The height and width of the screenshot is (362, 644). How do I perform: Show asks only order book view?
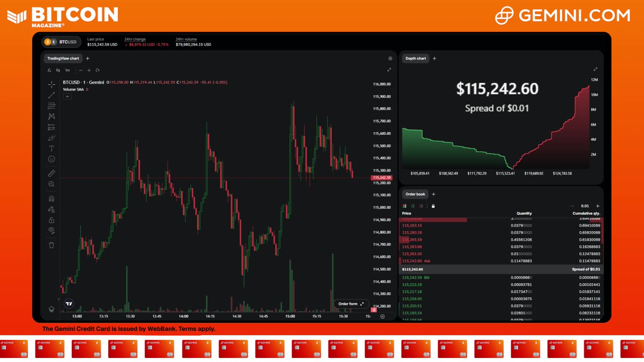click(422, 206)
